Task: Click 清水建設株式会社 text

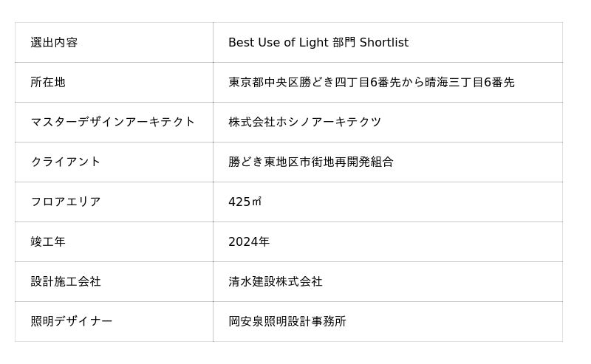Action: coord(275,282)
